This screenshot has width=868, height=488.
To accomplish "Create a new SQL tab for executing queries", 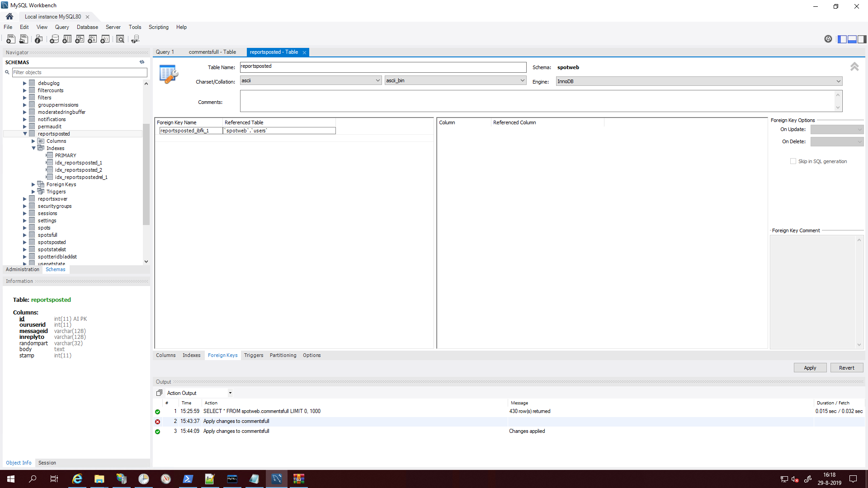I will (x=10, y=39).
